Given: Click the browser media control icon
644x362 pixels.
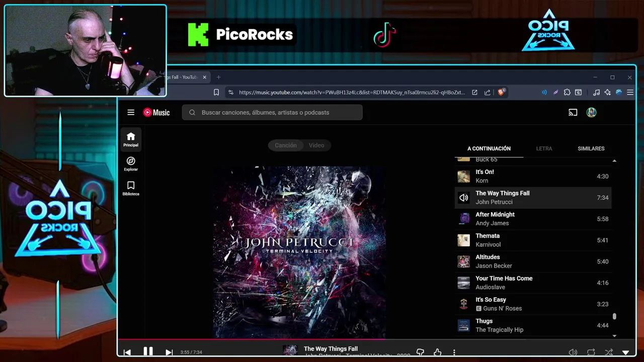Looking at the screenshot, I should 596,93.
